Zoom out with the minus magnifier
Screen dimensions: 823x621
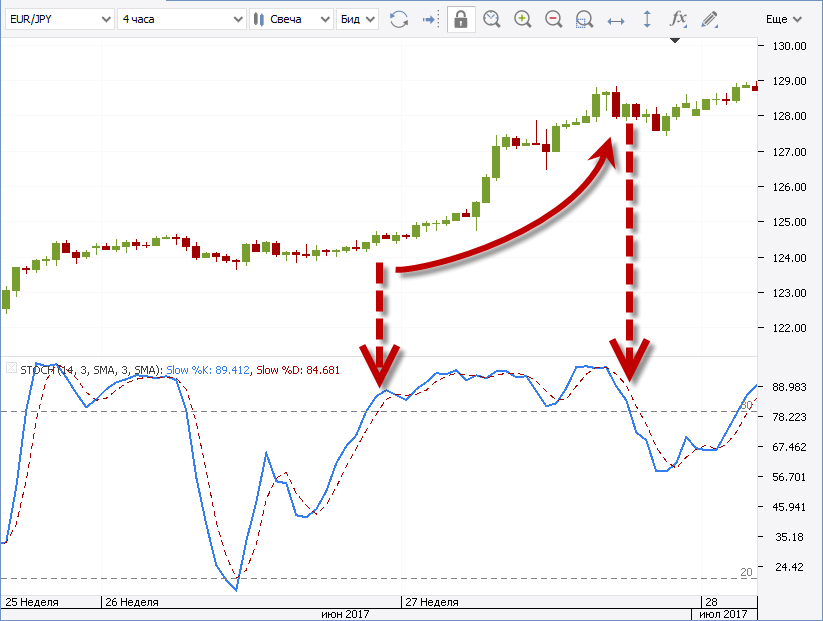(553, 19)
